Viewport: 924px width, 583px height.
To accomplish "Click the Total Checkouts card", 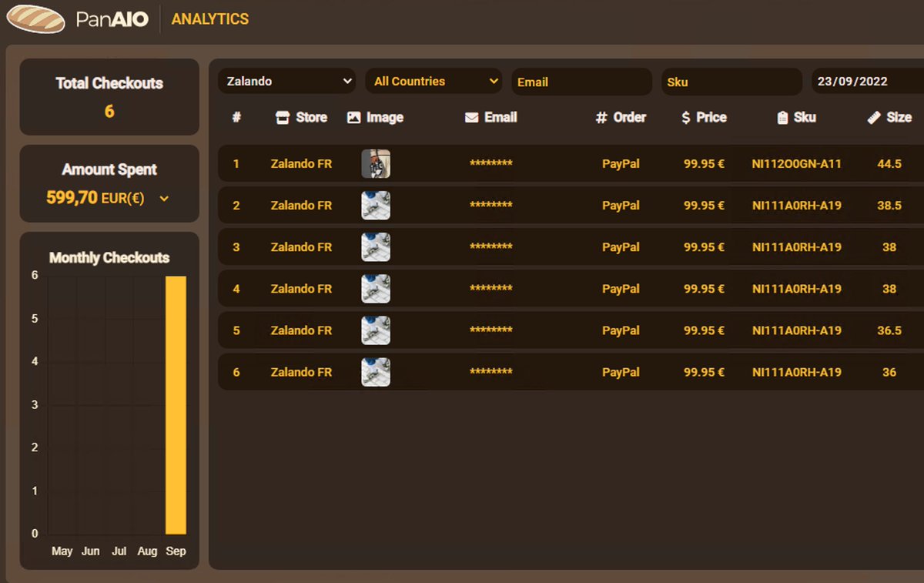I will point(109,97).
